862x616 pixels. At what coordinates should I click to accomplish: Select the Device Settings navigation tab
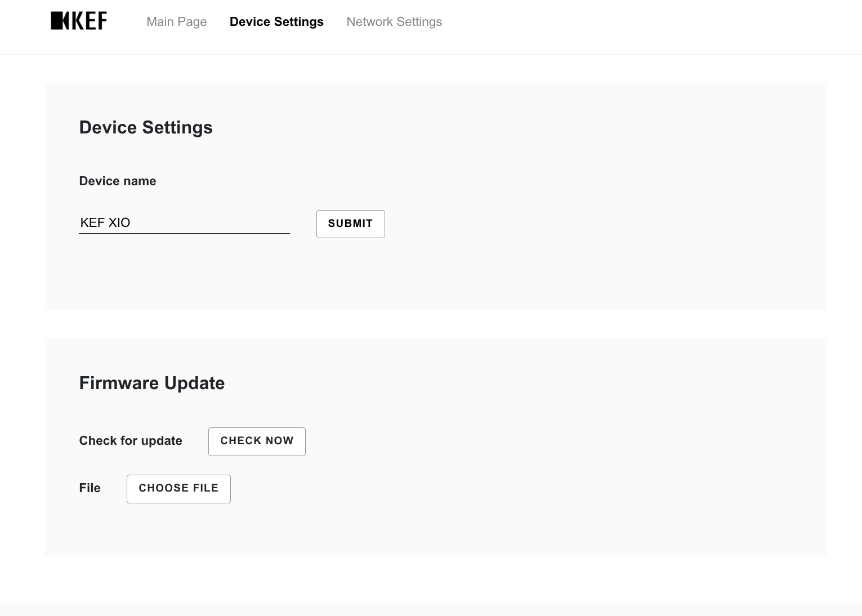click(276, 22)
